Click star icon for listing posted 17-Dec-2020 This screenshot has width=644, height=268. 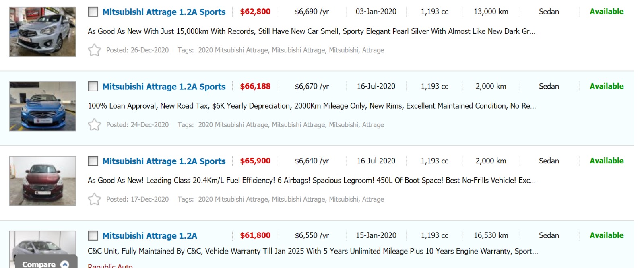coord(94,199)
